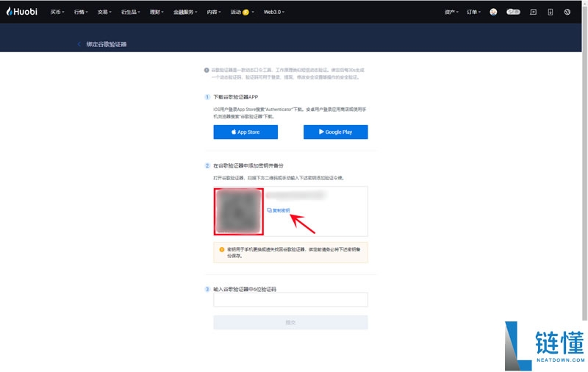The height and width of the screenshot is (372, 588).
Task: Click the 复制密钥 copy key link
Action: click(279, 210)
